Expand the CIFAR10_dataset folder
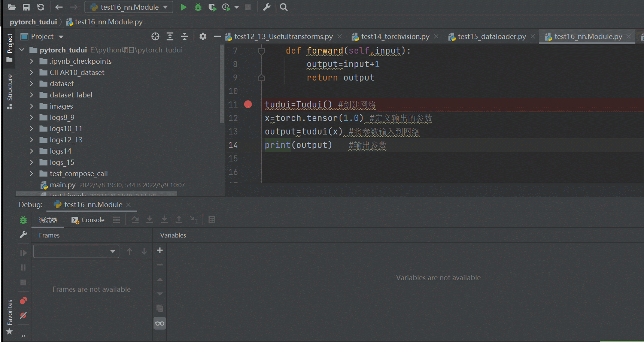Image resolution: width=644 pixels, height=342 pixels. 32,72
